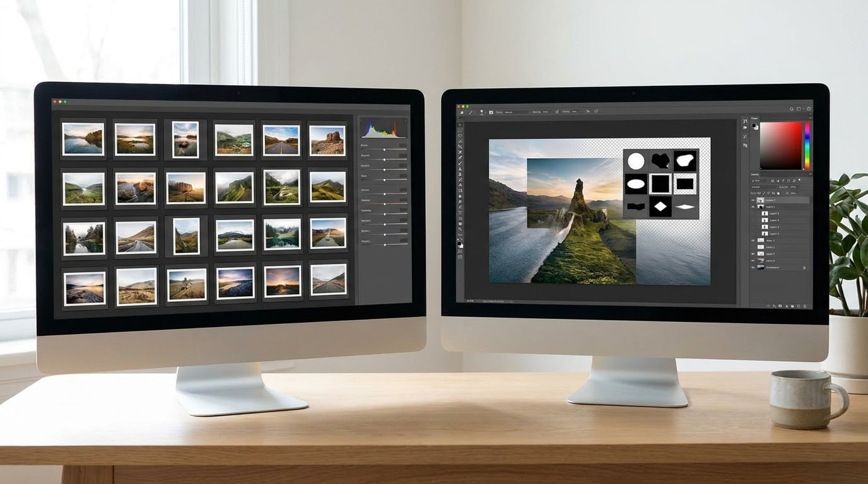Select the winding road through green valley thumbnail
Screen dimensions: 868x484
coord(281,187)
